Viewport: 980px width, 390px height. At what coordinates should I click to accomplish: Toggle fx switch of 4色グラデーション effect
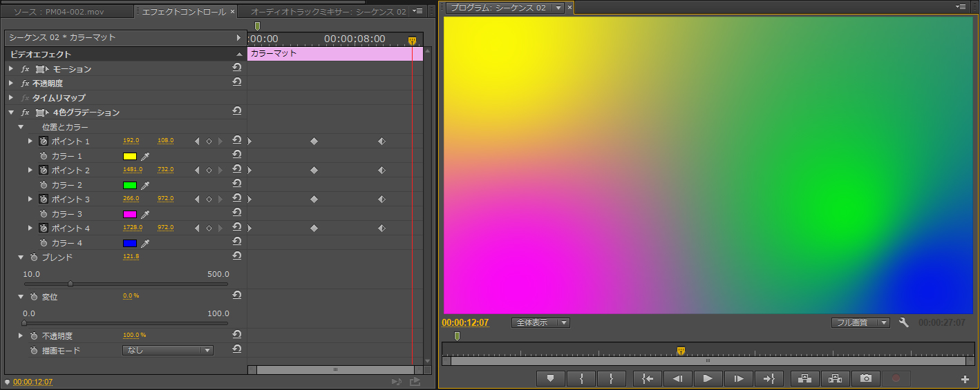pyautogui.click(x=26, y=113)
